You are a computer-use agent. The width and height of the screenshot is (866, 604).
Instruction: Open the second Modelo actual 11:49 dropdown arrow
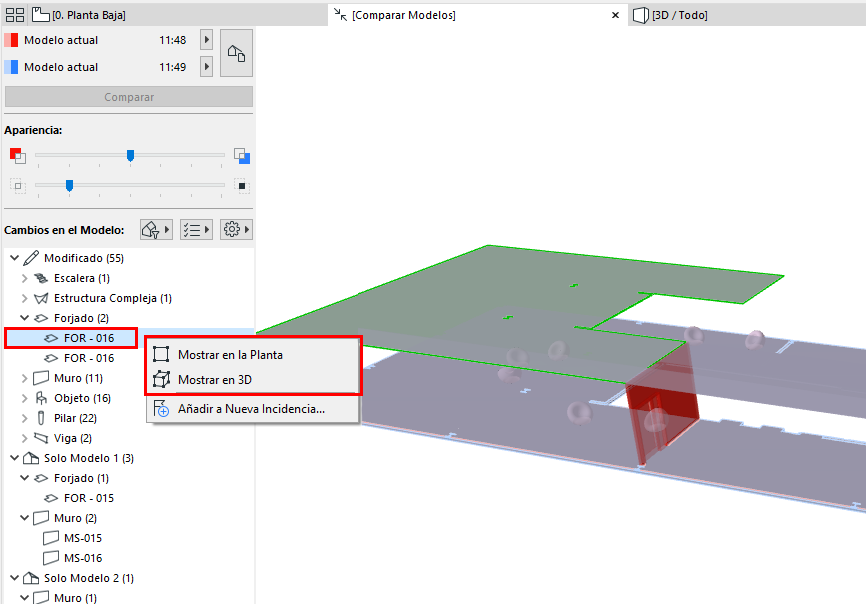click(207, 67)
